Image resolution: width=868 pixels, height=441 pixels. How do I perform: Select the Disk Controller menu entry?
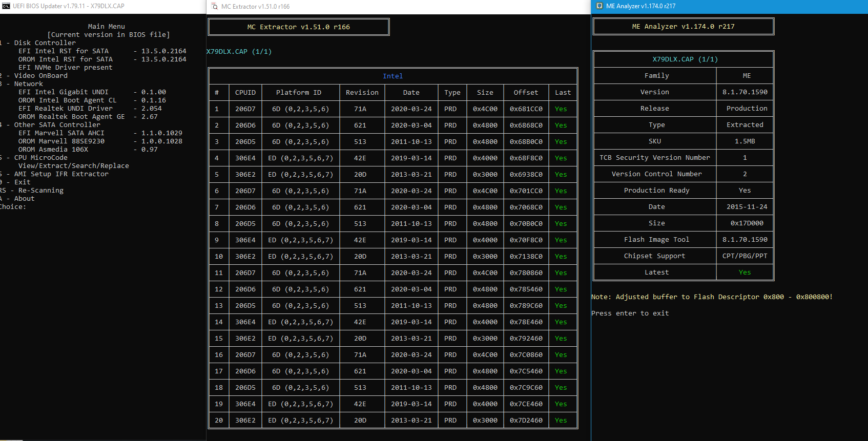pyautogui.click(x=38, y=43)
